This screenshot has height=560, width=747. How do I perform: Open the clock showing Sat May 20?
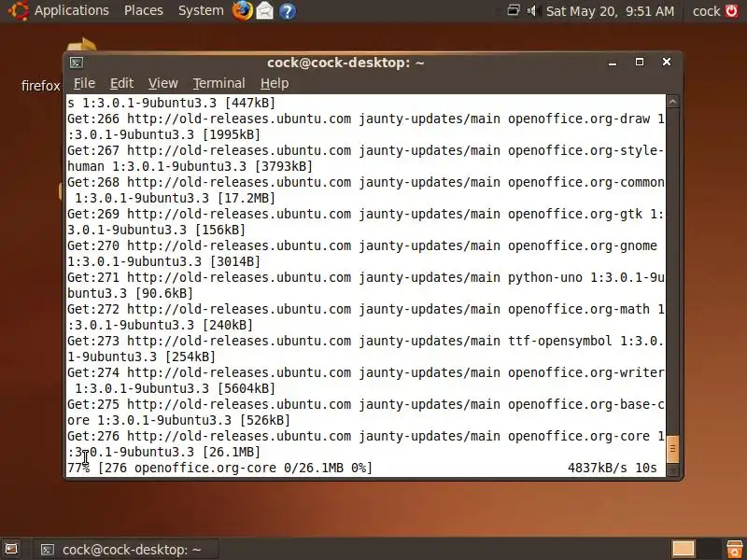[x=610, y=11]
